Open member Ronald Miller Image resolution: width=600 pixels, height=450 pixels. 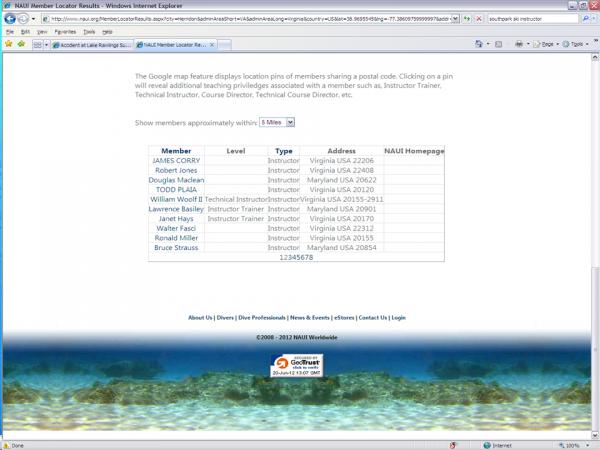pyautogui.click(x=176, y=238)
